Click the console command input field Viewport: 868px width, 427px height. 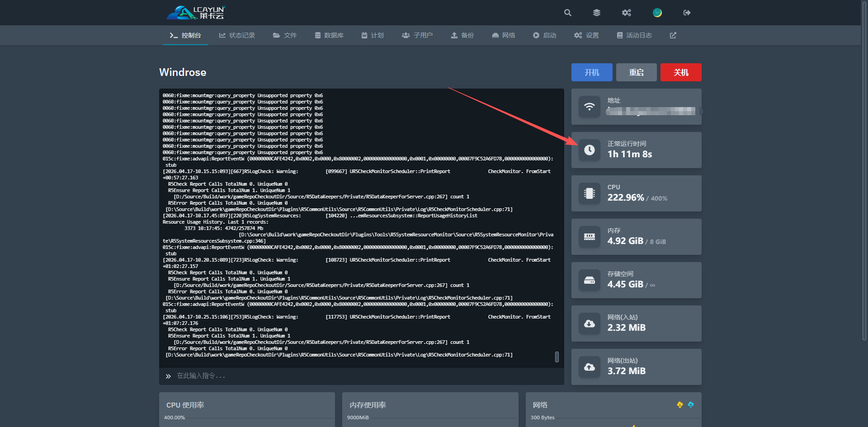(x=362, y=376)
